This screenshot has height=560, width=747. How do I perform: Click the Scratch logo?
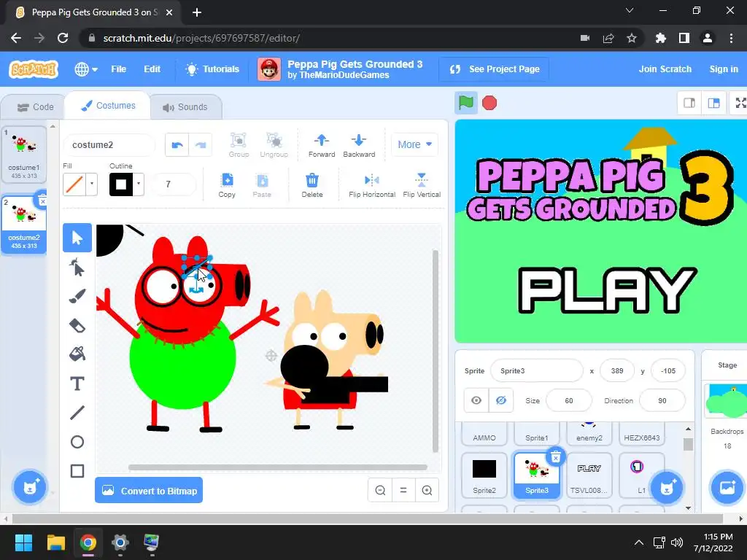(34, 69)
